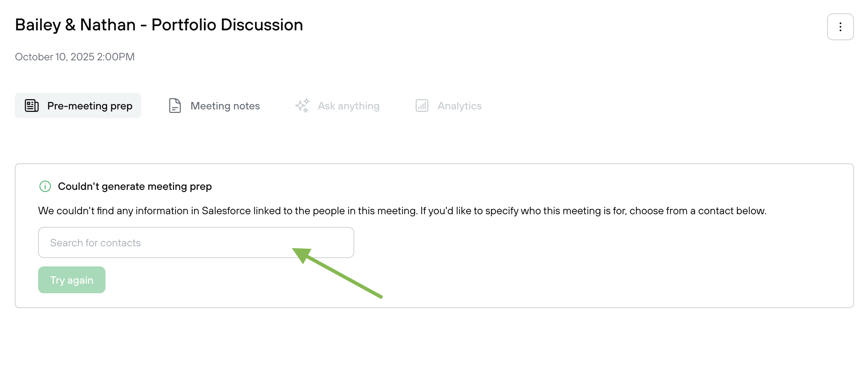The image size is (868, 391).
Task: Click the newspaper icon for Pre-meeting prep
Action: [32, 106]
